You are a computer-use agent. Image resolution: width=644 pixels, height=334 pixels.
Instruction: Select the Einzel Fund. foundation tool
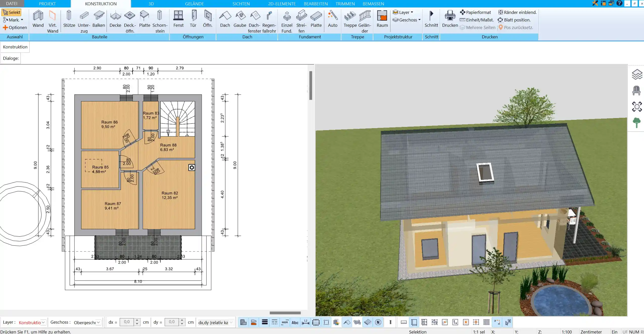[287, 21]
